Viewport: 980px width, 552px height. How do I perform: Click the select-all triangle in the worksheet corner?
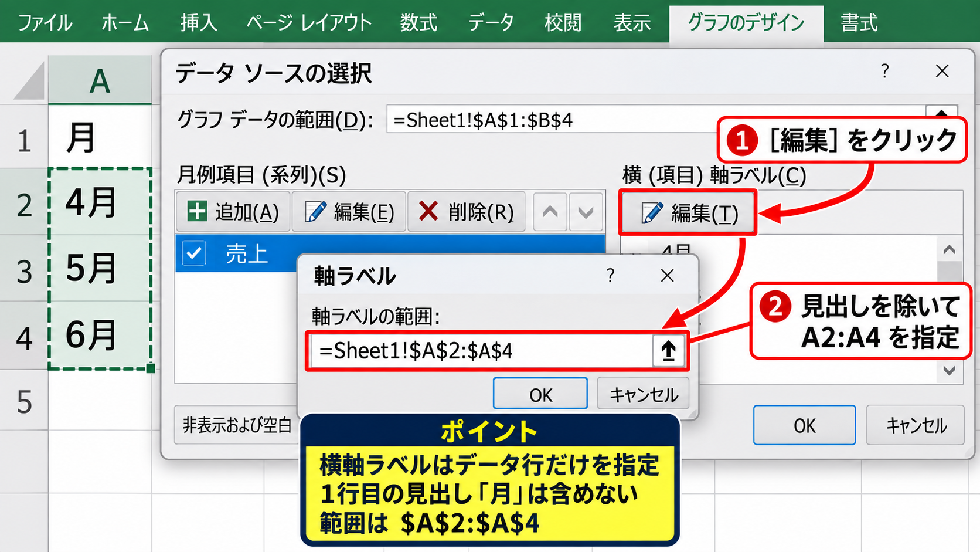[x=29, y=82]
